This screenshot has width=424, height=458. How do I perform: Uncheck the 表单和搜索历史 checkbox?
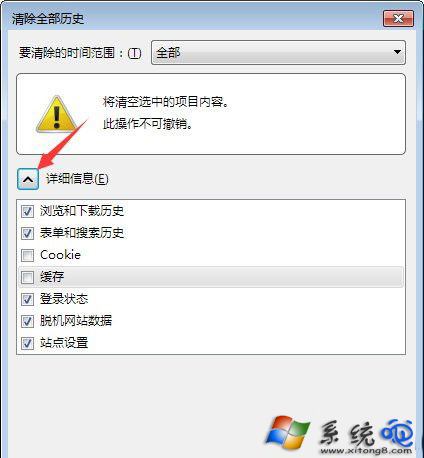[x=27, y=233]
